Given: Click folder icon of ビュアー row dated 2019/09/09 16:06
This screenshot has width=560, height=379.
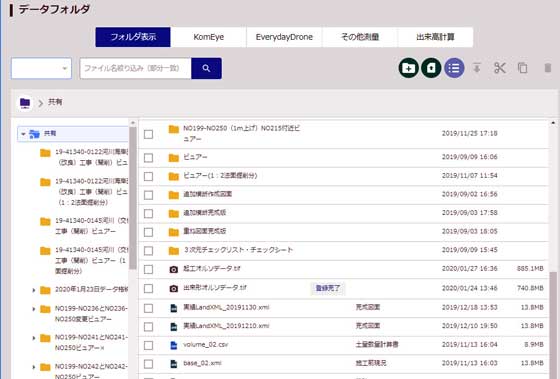Looking at the screenshot, I should click(174, 158).
